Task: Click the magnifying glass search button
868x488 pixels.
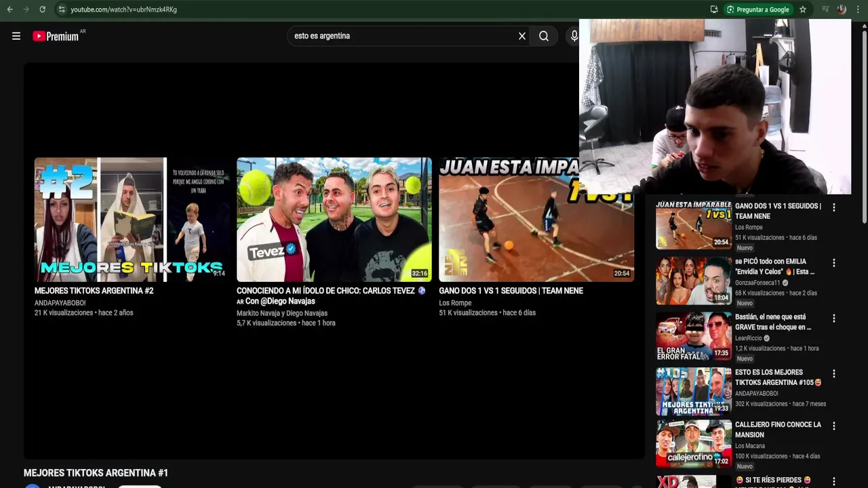Action: click(x=544, y=36)
